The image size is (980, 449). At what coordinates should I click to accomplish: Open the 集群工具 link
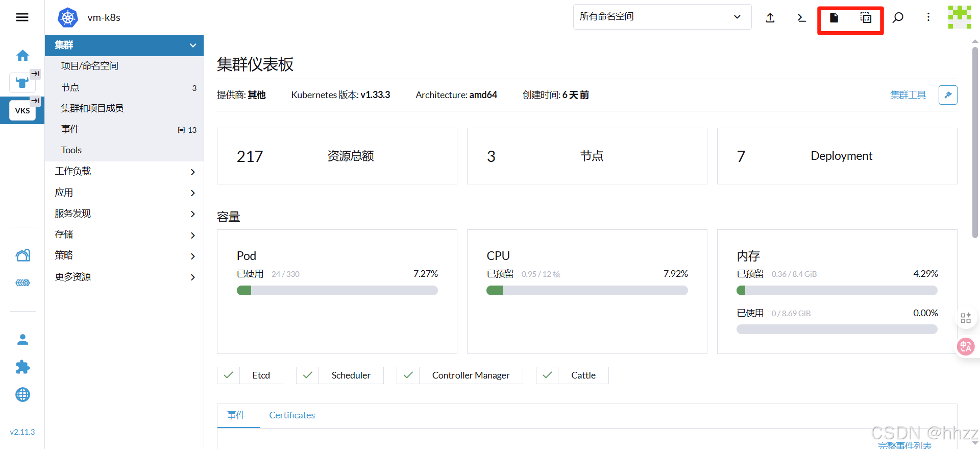click(908, 95)
